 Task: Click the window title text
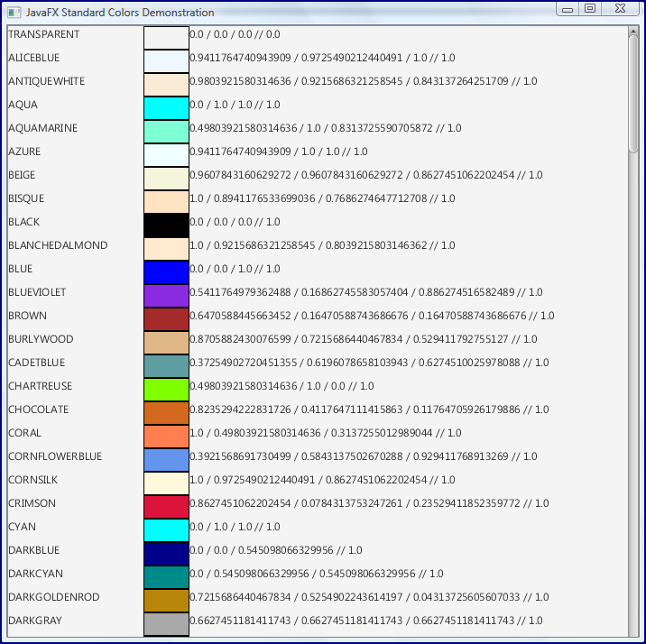pyautogui.click(x=120, y=13)
